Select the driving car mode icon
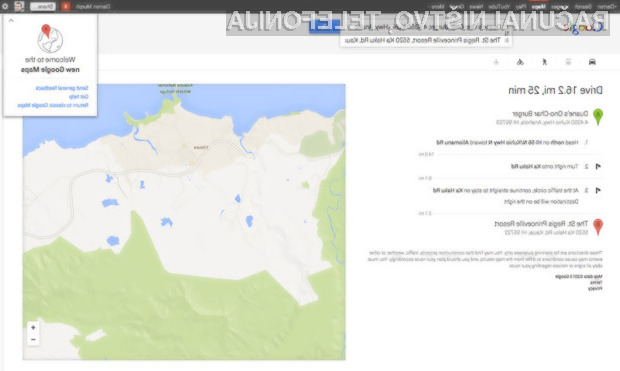Viewport: 620px width, 371px height. [592, 62]
